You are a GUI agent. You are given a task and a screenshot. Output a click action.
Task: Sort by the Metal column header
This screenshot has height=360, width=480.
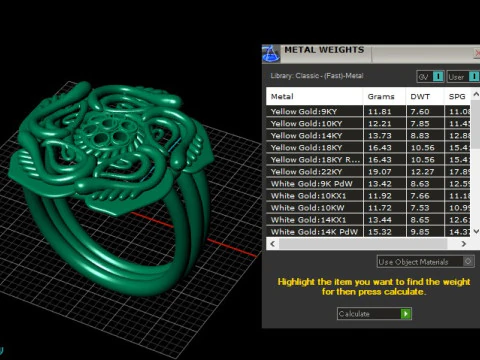[x=314, y=96]
